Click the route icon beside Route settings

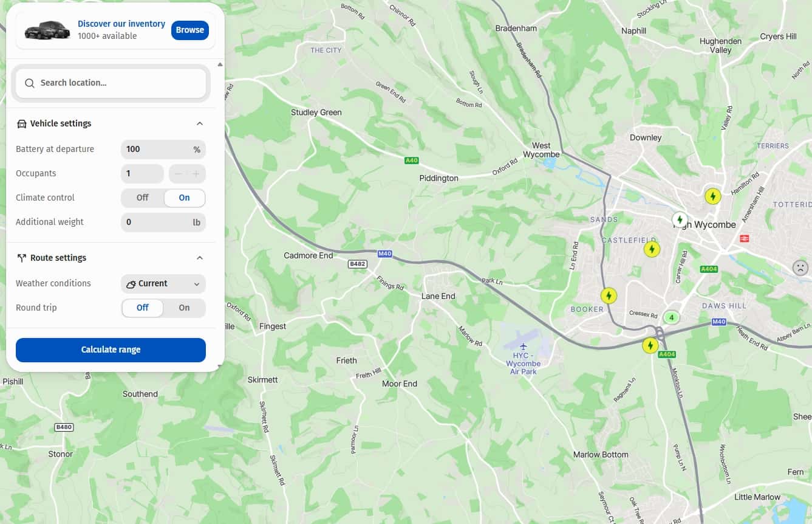tap(22, 258)
